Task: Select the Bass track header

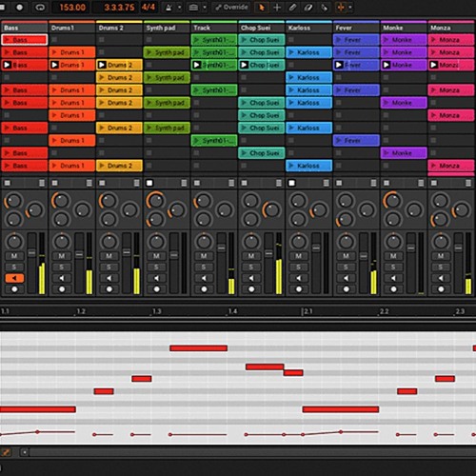Action: point(24,28)
